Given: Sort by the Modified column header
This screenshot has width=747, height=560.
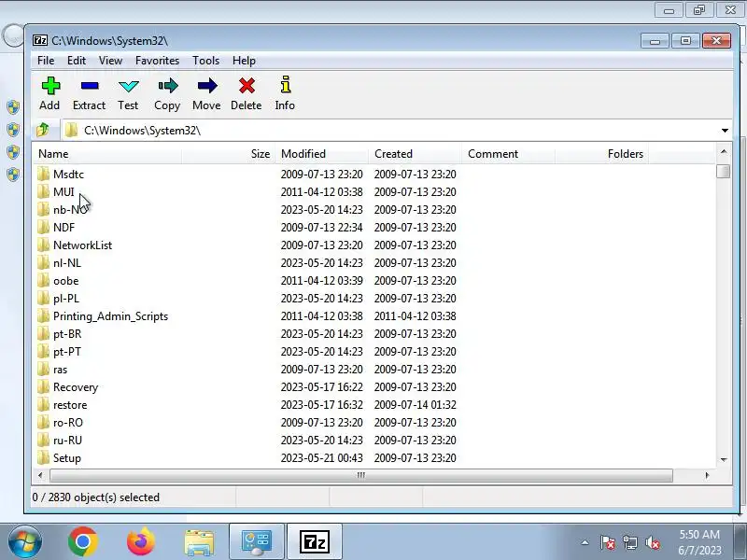Looking at the screenshot, I should coord(321,154).
